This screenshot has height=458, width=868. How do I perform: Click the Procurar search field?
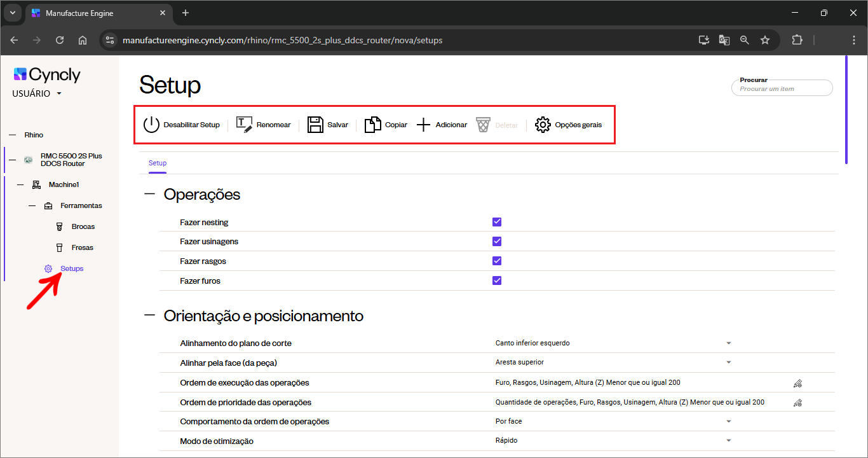(x=782, y=89)
